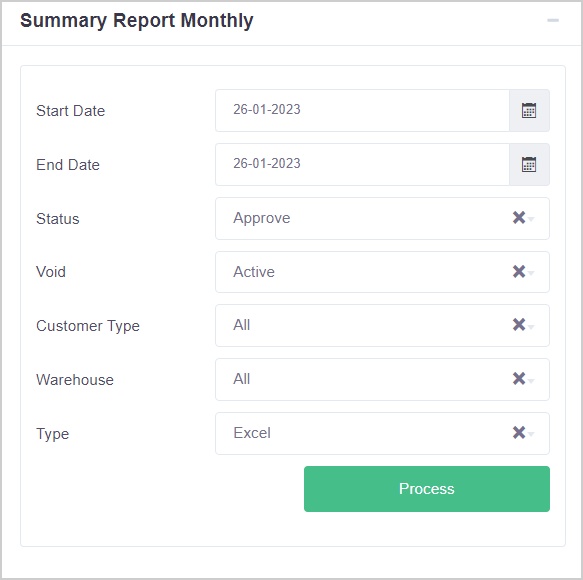Clear the Void selection with its X
Image resolution: width=583 pixels, height=580 pixels.
coord(519,271)
